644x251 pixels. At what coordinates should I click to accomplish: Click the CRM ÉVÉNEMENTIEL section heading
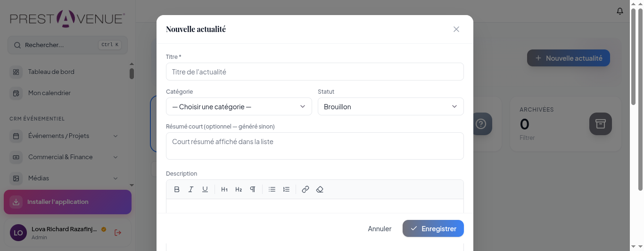37,119
